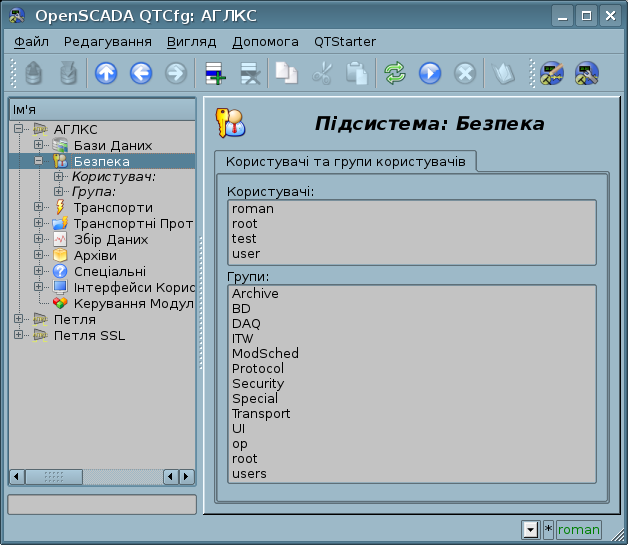Expand the Транспорти tree node
Image resolution: width=628 pixels, height=545 pixels.
click(38, 208)
